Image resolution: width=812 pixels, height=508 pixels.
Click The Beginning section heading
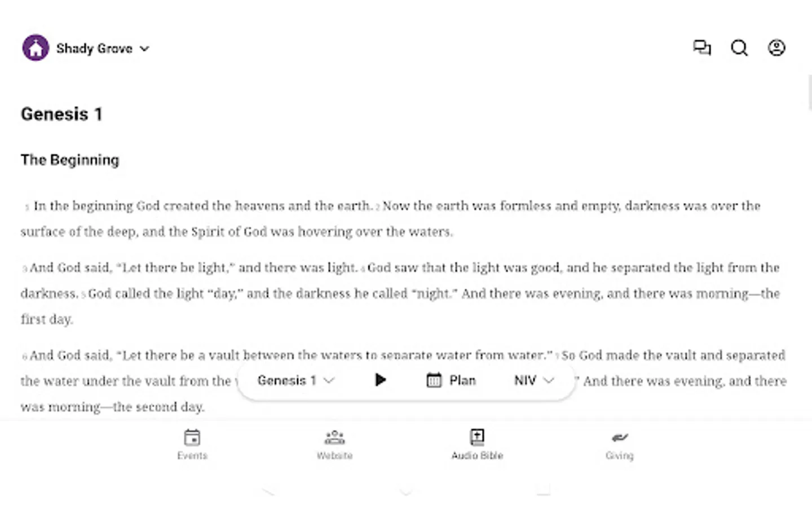70,160
